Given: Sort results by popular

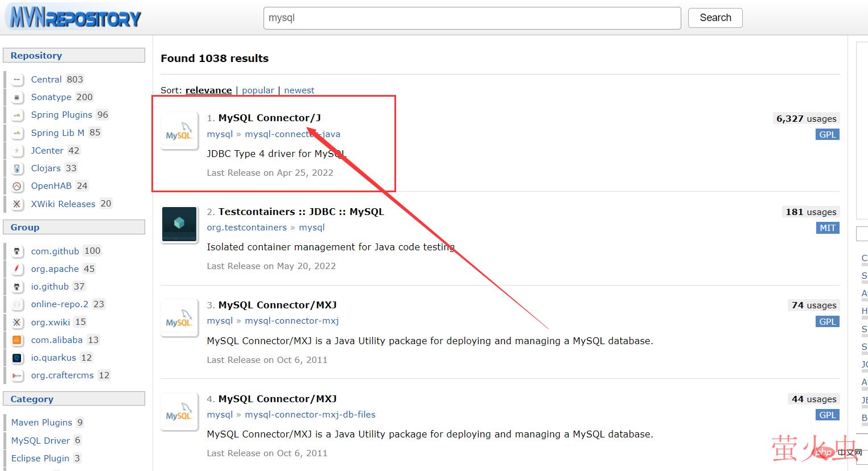Looking at the screenshot, I should click(258, 90).
